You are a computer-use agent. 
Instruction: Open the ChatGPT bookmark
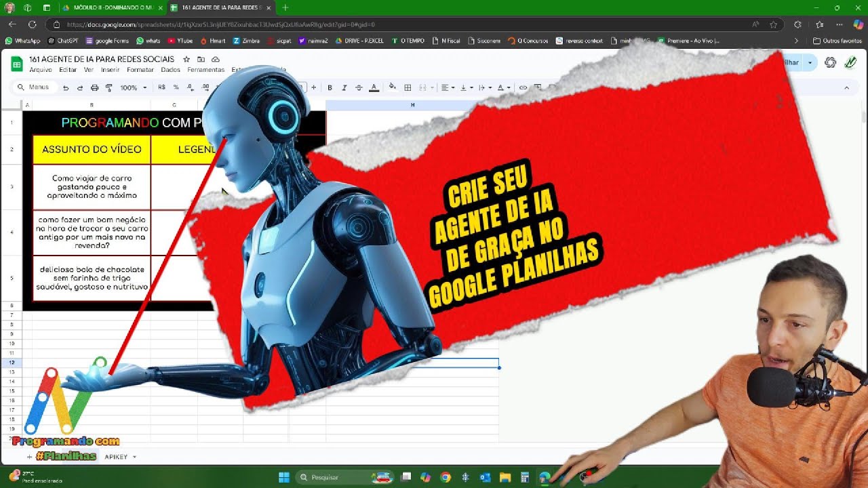pos(62,41)
